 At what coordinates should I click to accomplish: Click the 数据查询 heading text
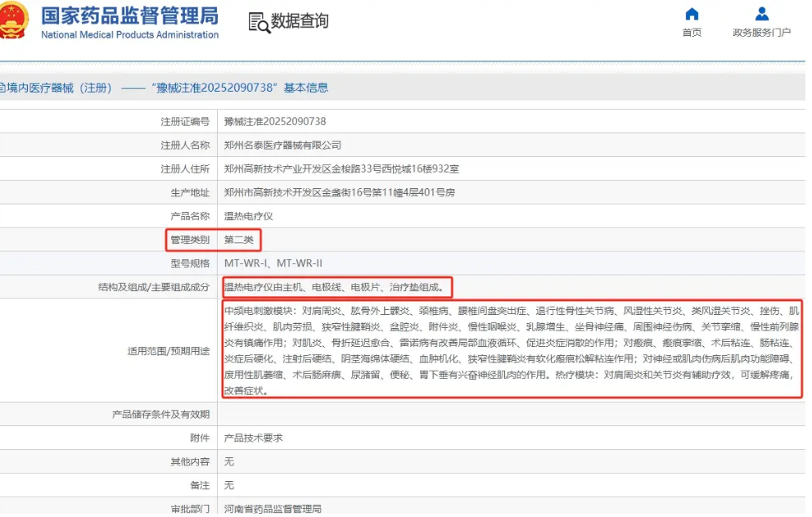click(300, 21)
